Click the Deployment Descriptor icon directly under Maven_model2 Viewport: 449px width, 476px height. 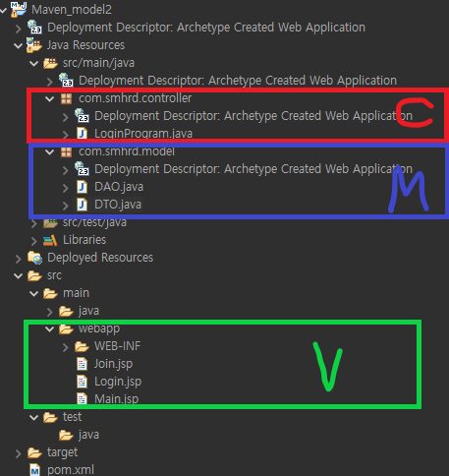34,28
